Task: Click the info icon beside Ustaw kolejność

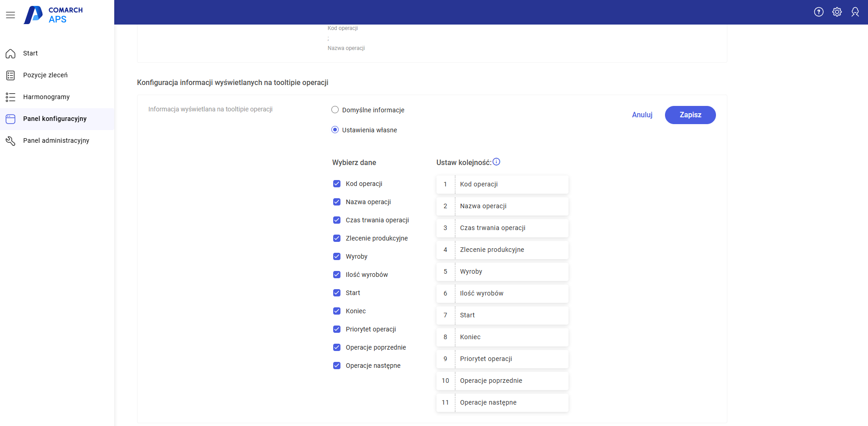Action: click(x=497, y=162)
